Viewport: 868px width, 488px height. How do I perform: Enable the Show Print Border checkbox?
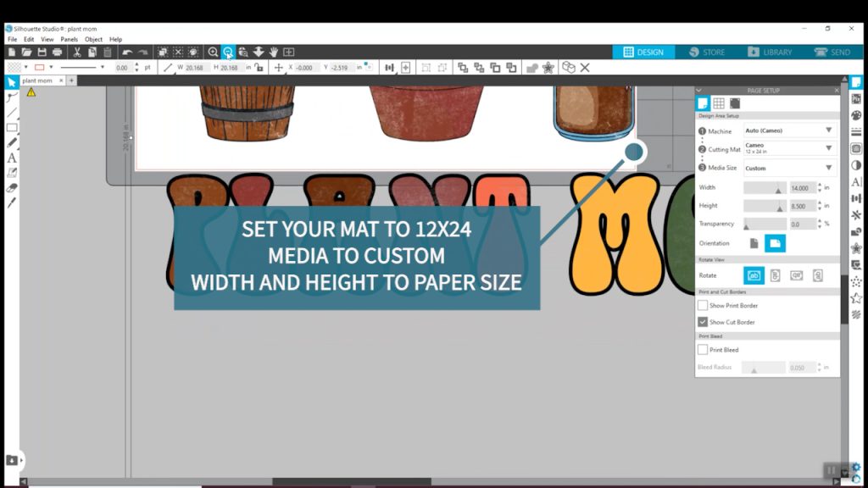pyautogui.click(x=702, y=305)
